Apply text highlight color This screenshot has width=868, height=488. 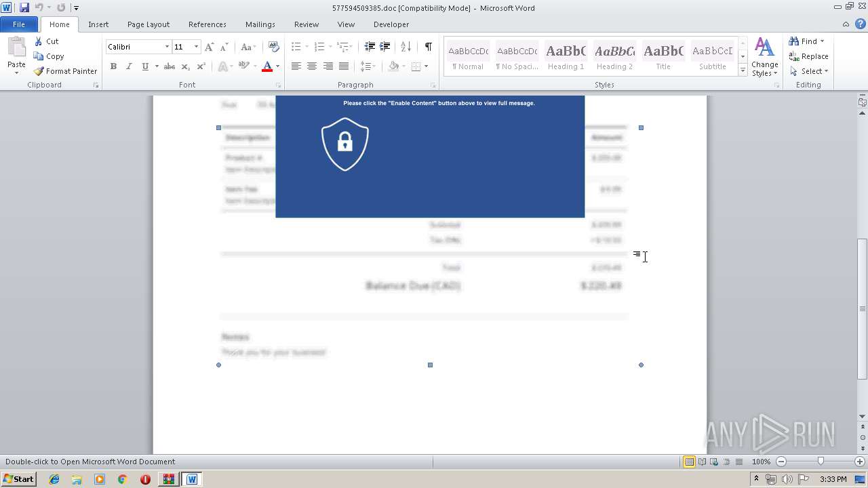click(x=243, y=66)
